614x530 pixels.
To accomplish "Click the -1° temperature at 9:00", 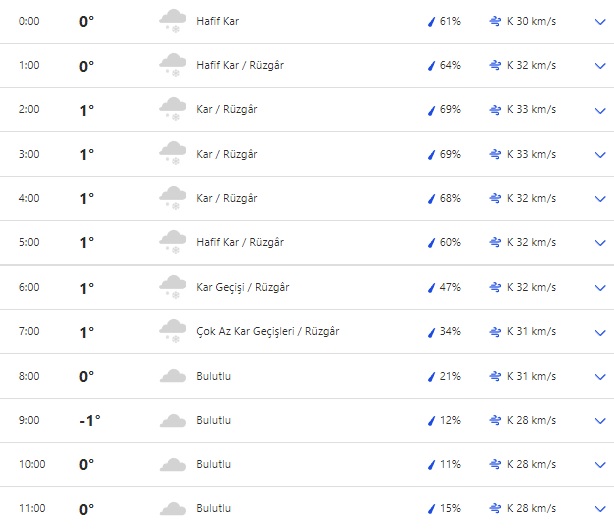I will tap(89, 421).
